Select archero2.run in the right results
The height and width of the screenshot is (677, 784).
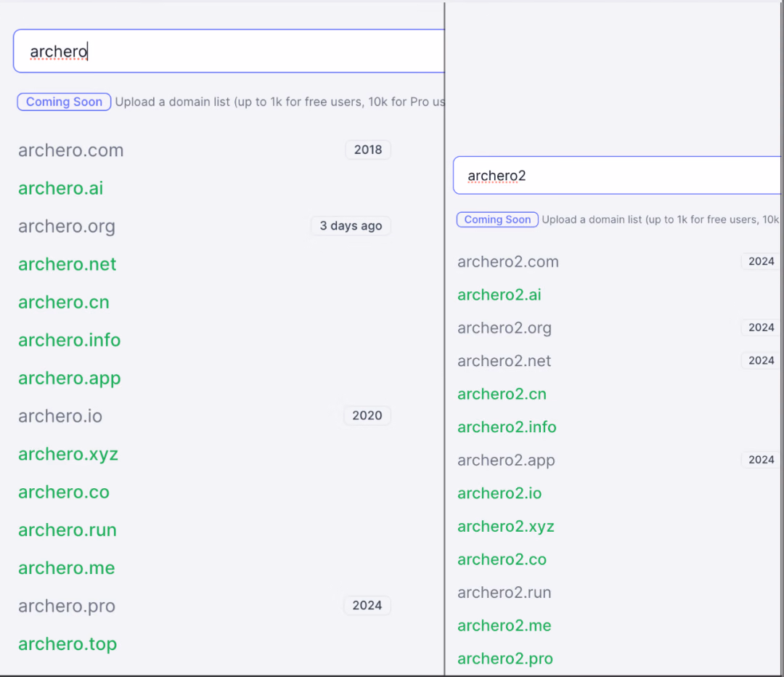[505, 593]
